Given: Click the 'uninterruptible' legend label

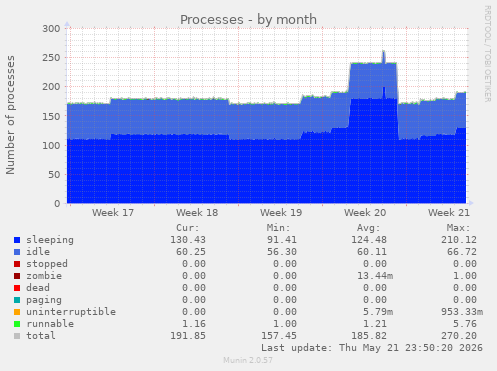Looking at the screenshot, I should 71,312.
